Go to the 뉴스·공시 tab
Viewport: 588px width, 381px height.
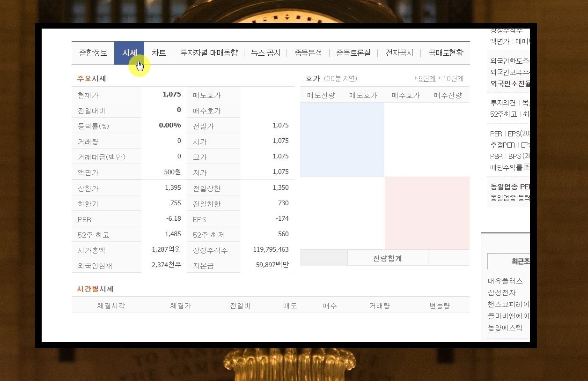(x=266, y=53)
